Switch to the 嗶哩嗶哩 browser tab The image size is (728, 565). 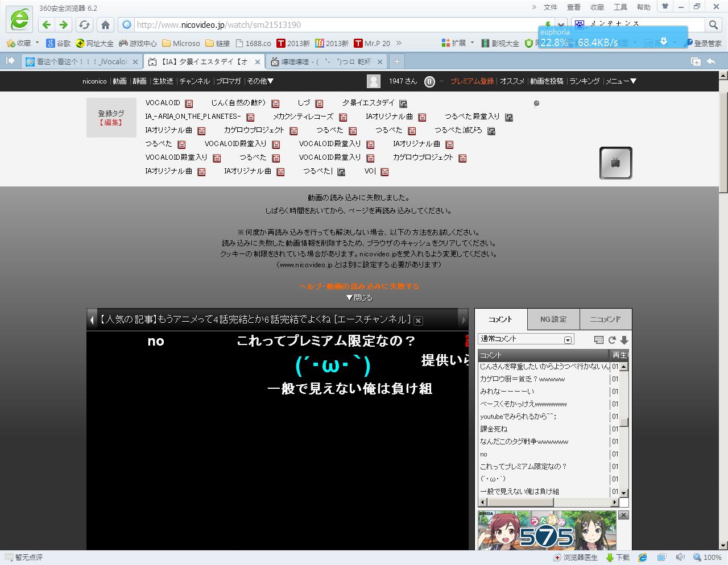coord(326,62)
